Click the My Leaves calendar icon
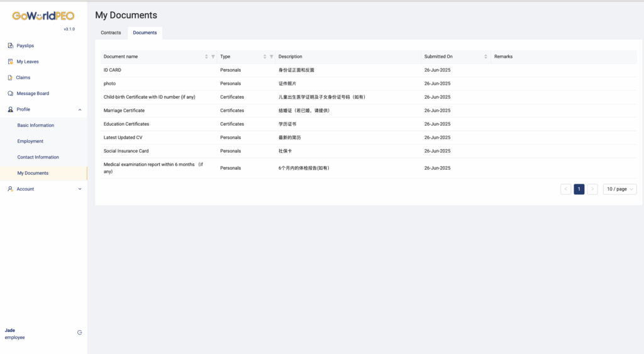644x354 pixels. [10, 62]
